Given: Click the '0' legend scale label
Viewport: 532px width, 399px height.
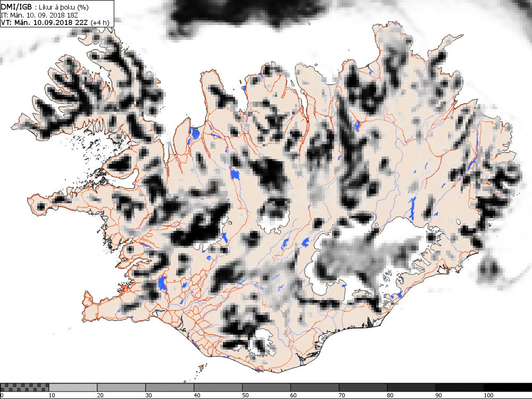Looking at the screenshot, I should 2,395.
